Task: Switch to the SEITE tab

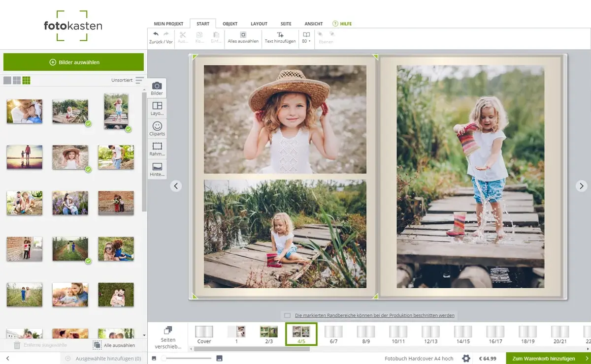Action: click(286, 24)
